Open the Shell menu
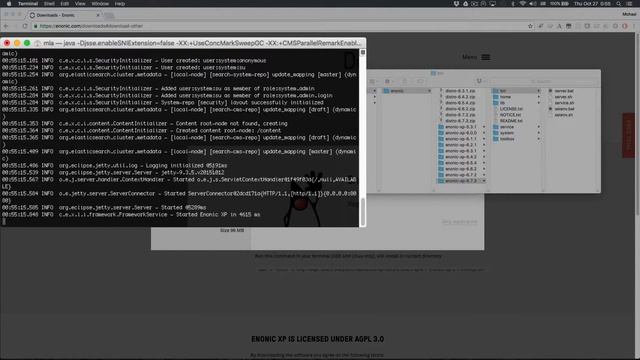The width and height of the screenshot is (640, 360). pyautogui.click(x=49, y=4)
